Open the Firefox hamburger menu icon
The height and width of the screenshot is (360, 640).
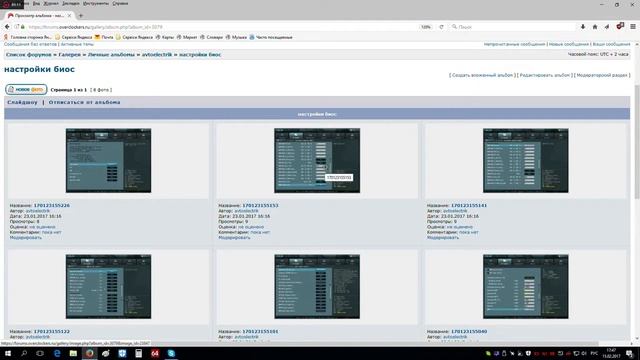(x=633, y=27)
